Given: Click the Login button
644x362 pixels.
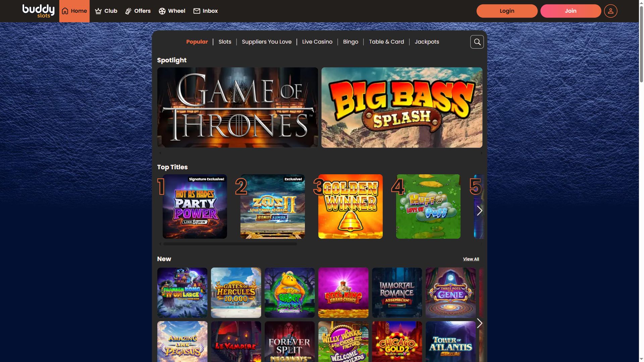Looking at the screenshot, I should tap(507, 11).
